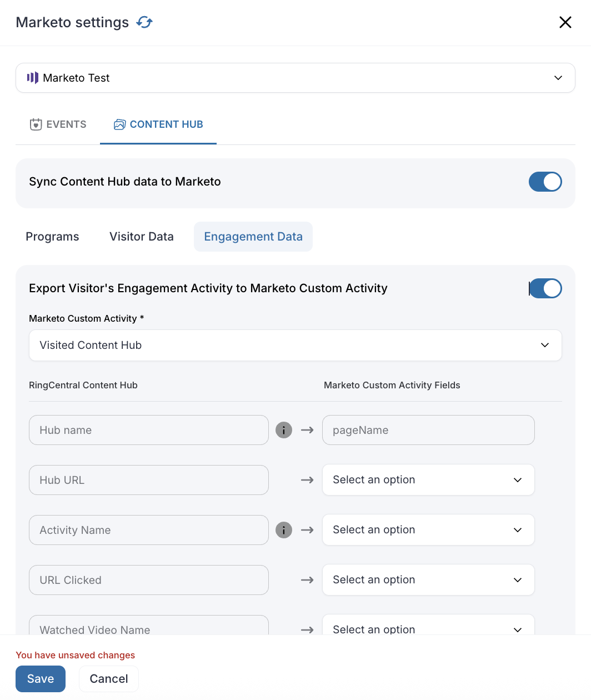
Task: Click the Marketo logo icon in account selector
Action: click(33, 78)
